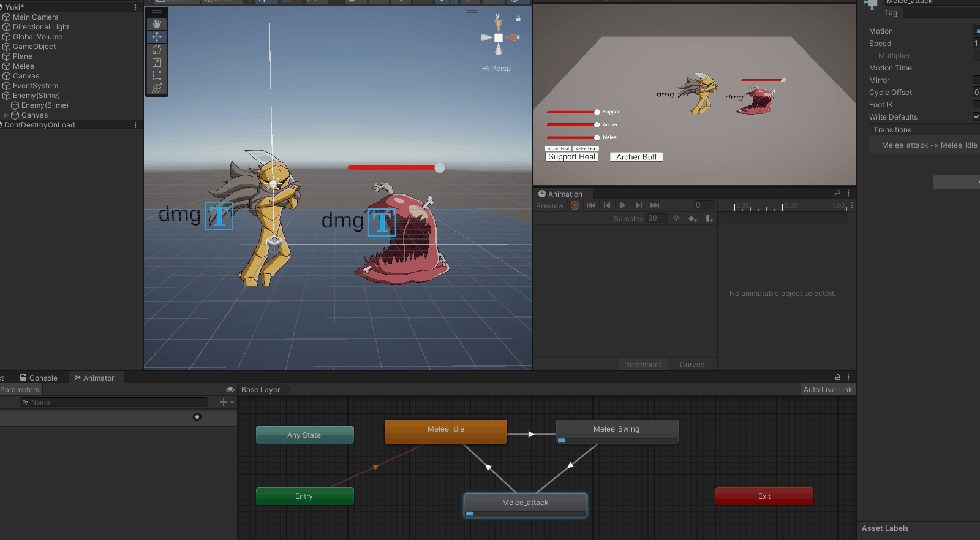
Task: Jump to last keyframe in Animation
Action: pyautogui.click(x=655, y=205)
